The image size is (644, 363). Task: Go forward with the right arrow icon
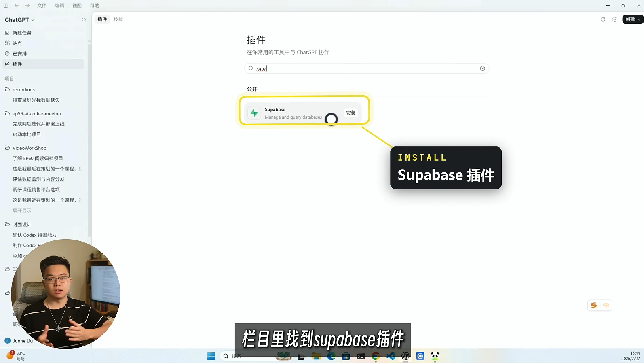pos(27,6)
